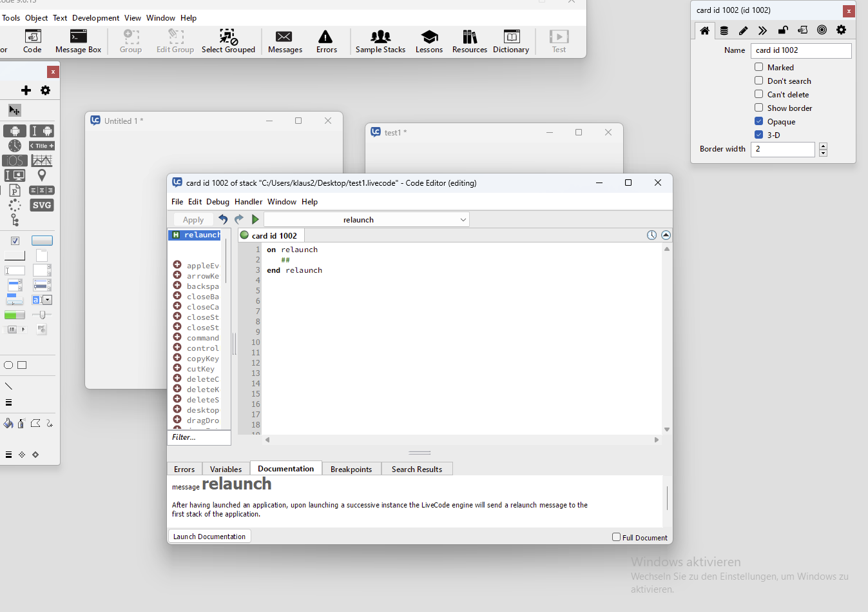Switch to the Breakpoints tab
The height and width of the screenshot is (612, 868).
351,469
